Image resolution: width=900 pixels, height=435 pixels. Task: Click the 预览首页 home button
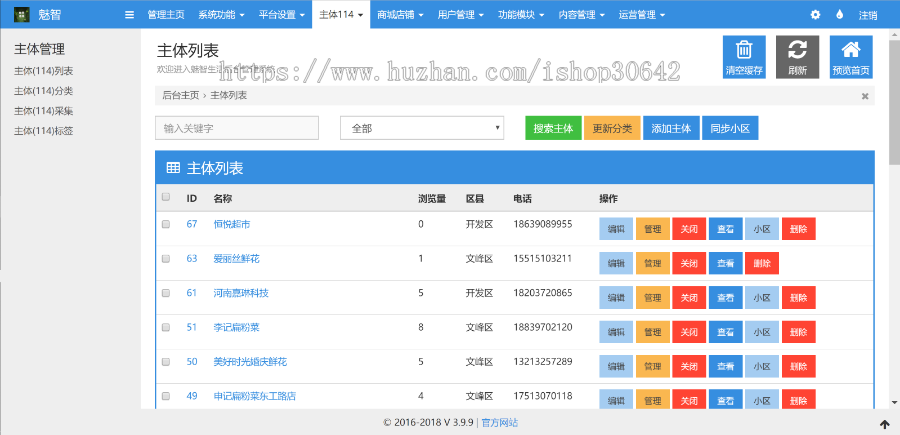click(851, 57)
